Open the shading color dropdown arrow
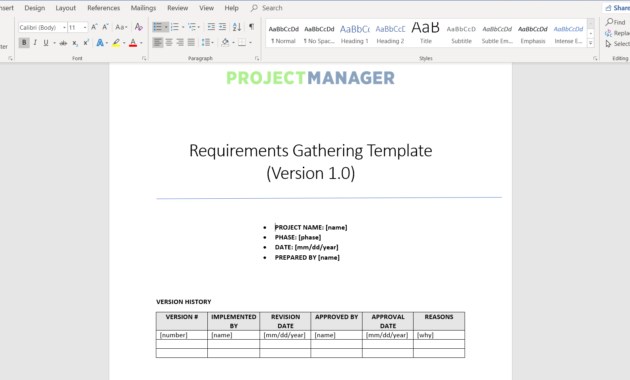This screenshot has width=630, height=380. pos(233,42)
